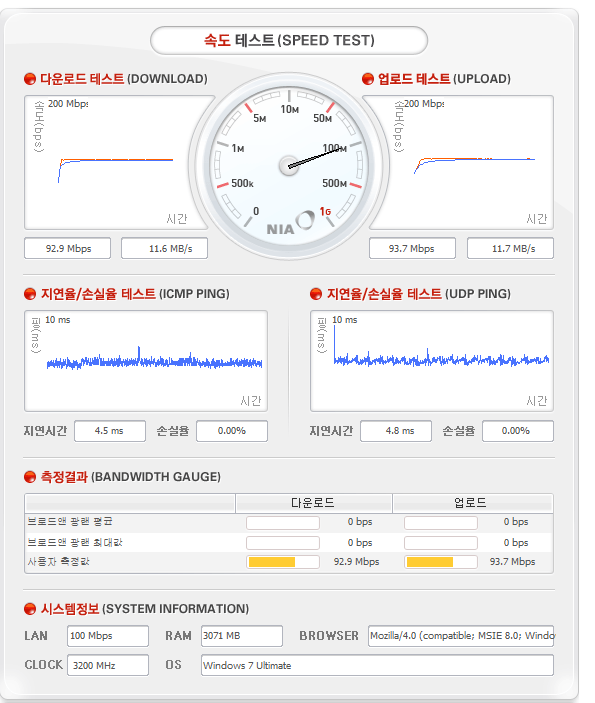The image size is (595, 703).
Task: Select the 92.9 Mbps download result box
Action: point(67,248)
